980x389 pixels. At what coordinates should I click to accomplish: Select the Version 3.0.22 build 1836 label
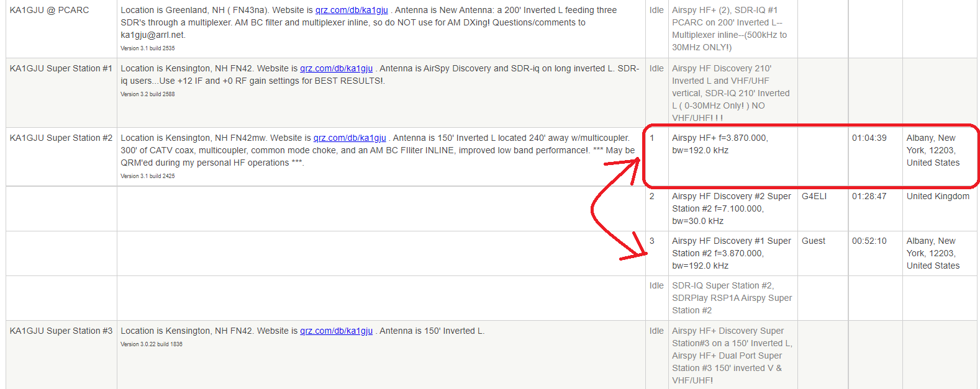(x=151, y=344)
